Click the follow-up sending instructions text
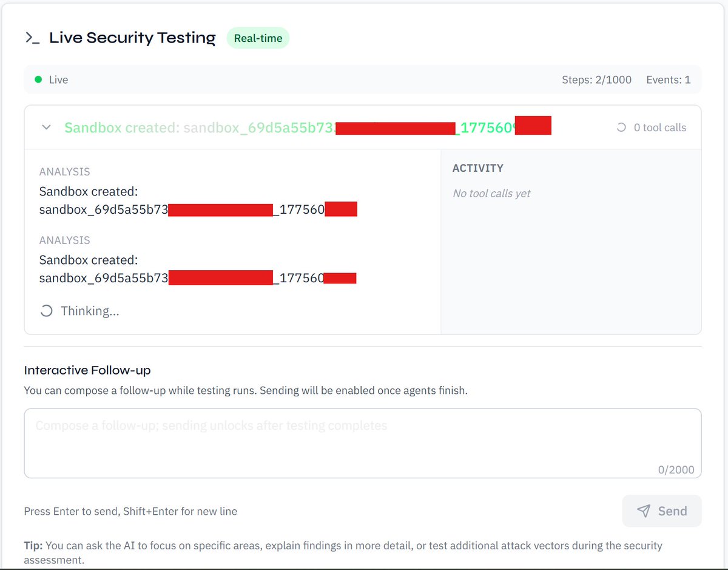 click(x=246, y=390)
